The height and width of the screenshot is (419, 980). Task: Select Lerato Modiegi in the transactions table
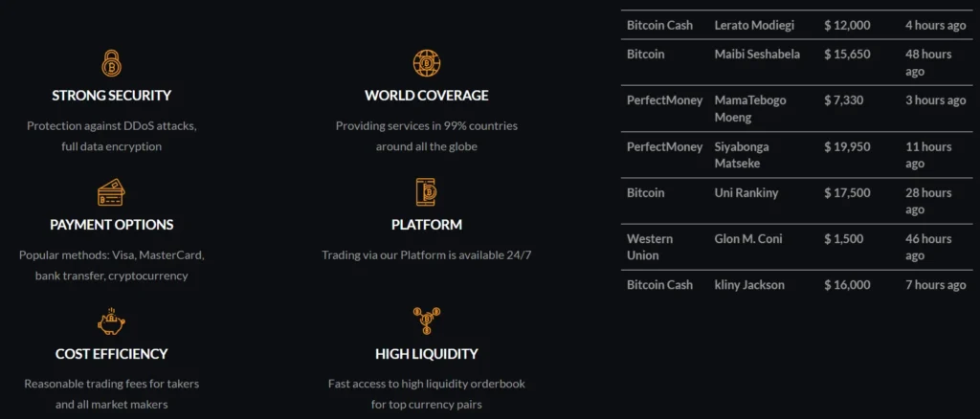(754, 25)
